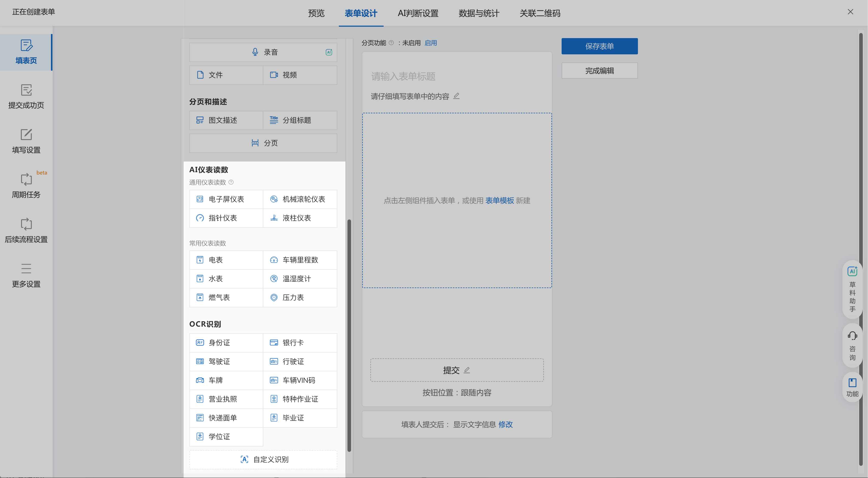Click the 草料助手 AI assistant icon

(x=852, y=271)
